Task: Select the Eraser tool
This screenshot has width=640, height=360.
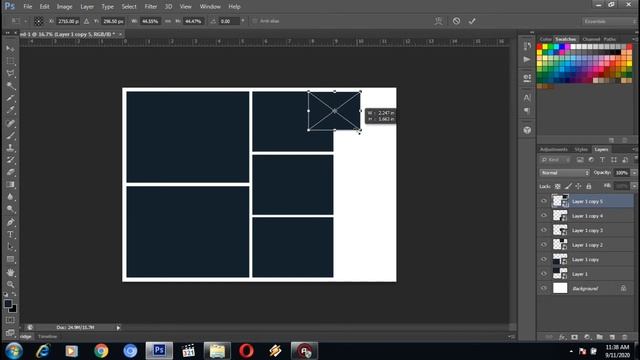Action: point(10,172)
